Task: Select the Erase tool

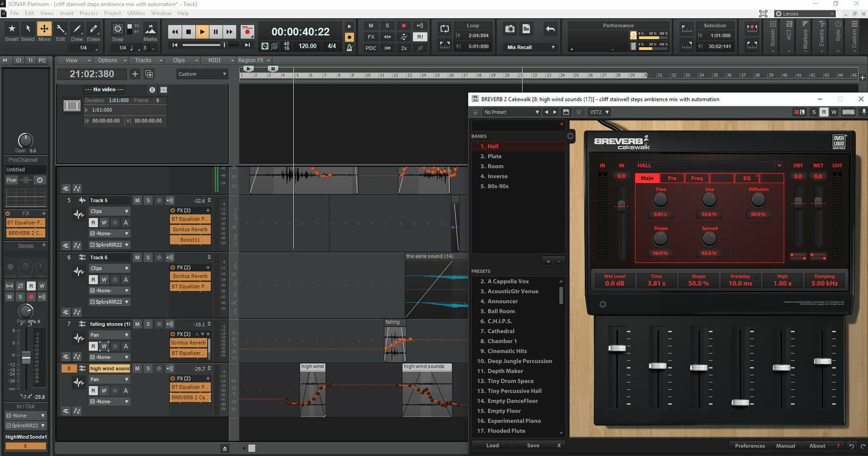Action: tap(93, 31)
